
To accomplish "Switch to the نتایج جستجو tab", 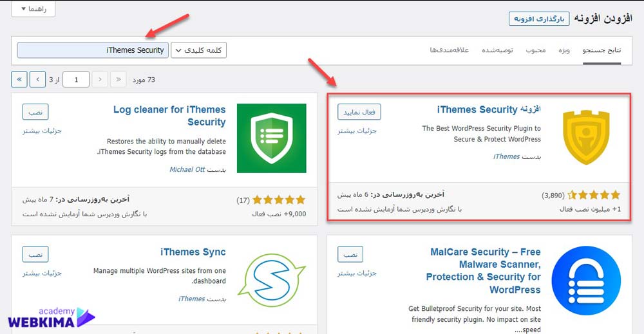I will 601,50.
